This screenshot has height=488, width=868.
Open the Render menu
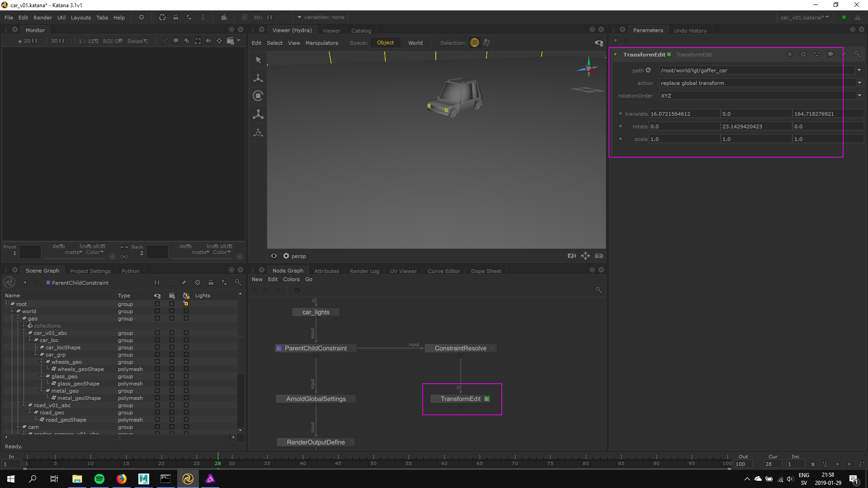42,18
